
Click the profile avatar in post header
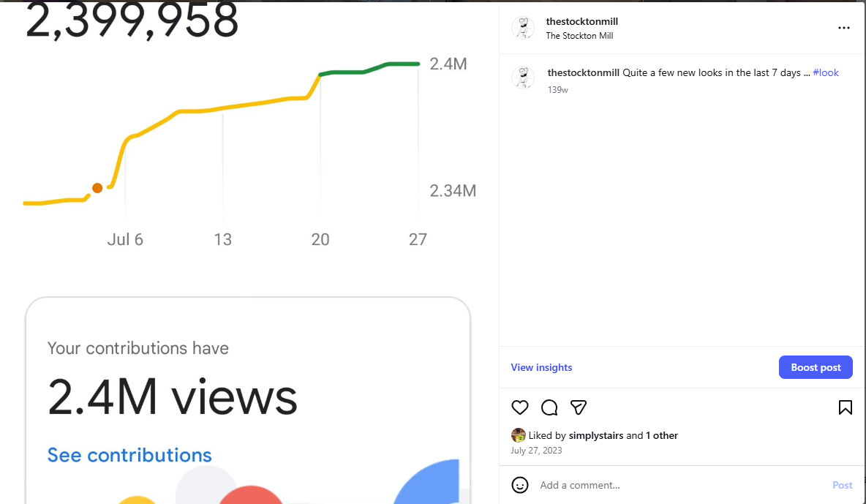[x=523, y=28]
